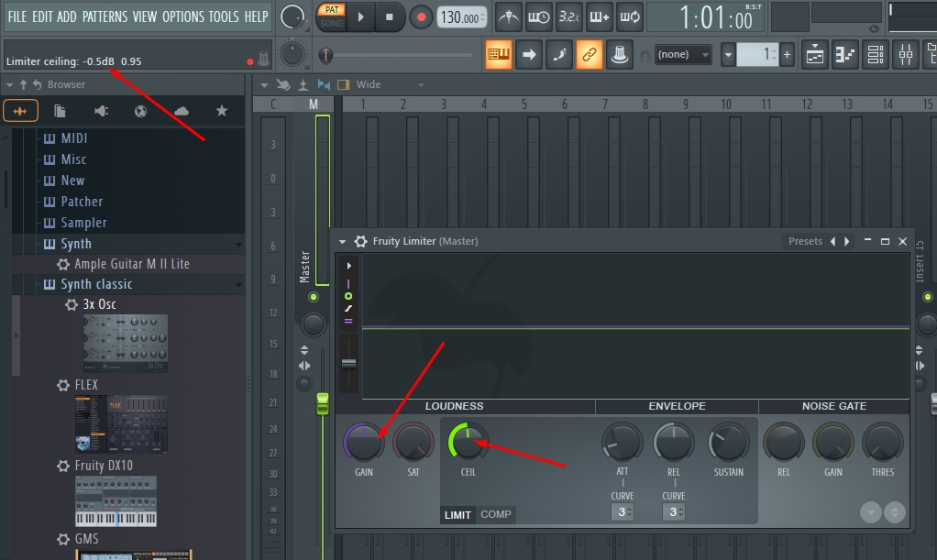Image resolution: width=937 pixels, height=560 pixels.
Task: Open the Channel rack icon
Action: pos(876,55)
